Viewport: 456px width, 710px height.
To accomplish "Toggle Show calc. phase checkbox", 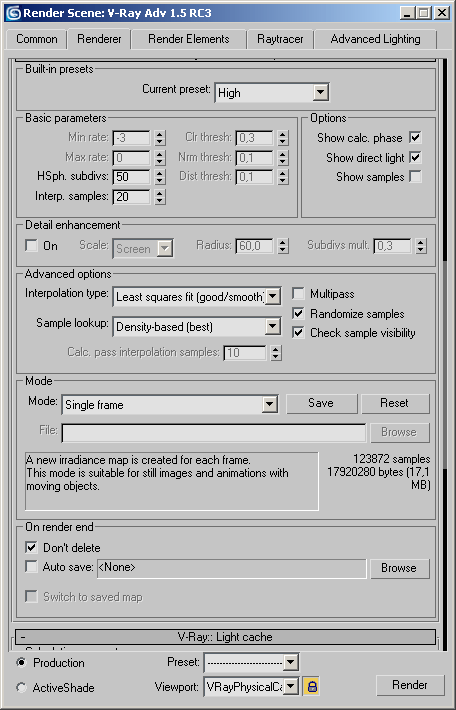I will tap(415, 137).
